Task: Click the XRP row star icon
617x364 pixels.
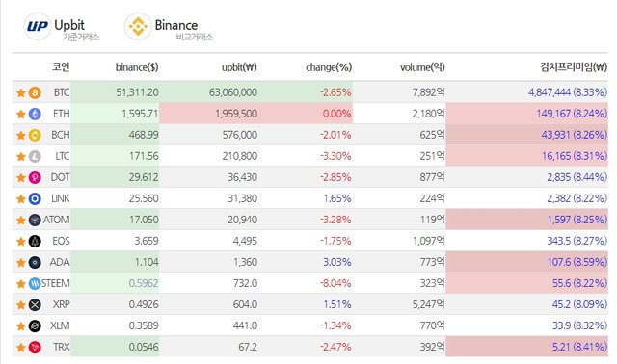Action: (21, 305)
